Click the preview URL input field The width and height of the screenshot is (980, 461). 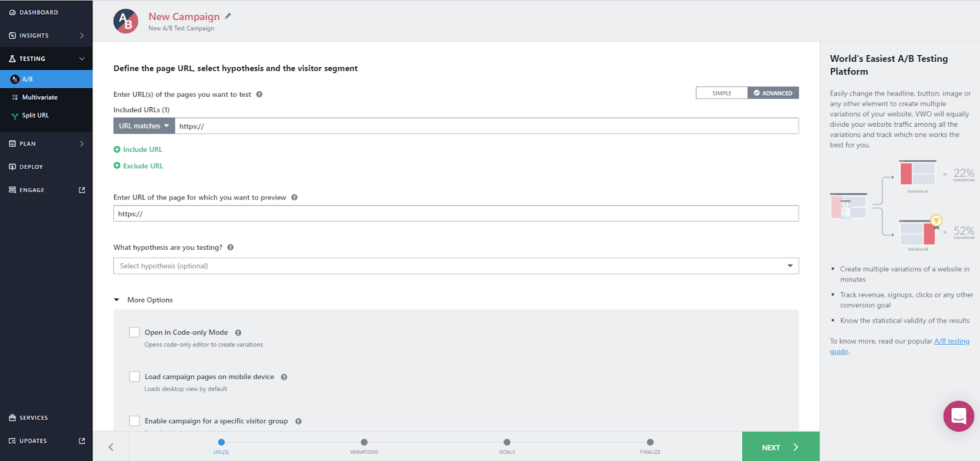[x=456, y=214]
